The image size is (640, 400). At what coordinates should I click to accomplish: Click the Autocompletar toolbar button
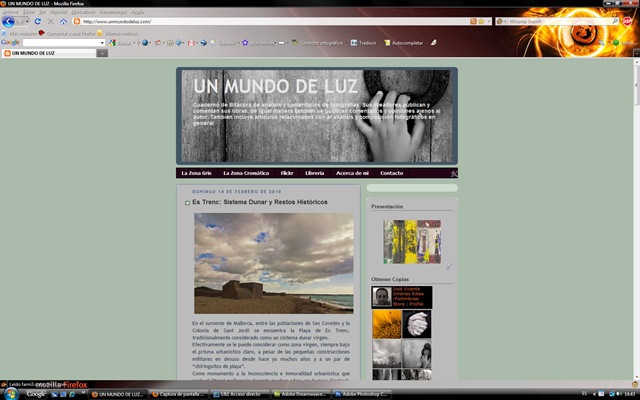pos(403,43)
